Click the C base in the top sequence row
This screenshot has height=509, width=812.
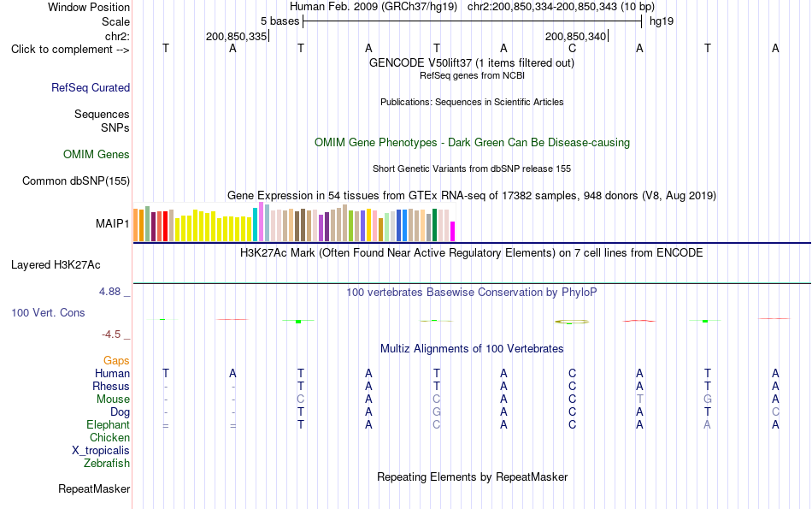[572, 48]
